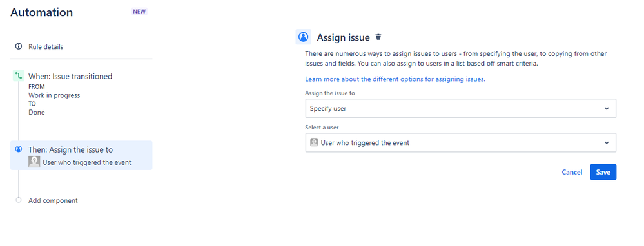Open Learn more about assigning issues link

coord(395,79)
